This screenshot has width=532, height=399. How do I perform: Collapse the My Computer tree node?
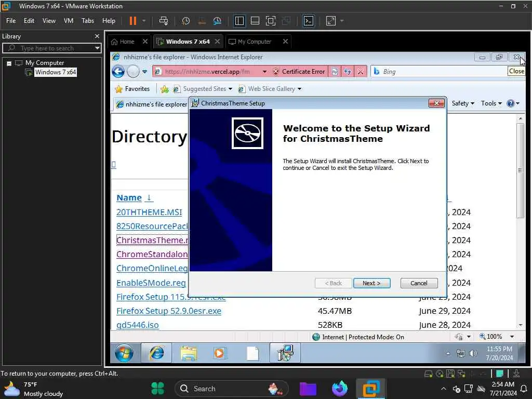pyautogui.click(x=9, y=63)
